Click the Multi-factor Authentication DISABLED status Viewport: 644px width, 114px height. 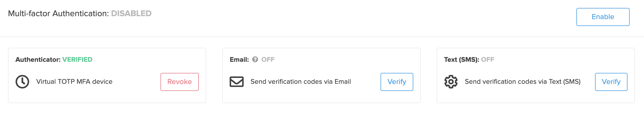click(x=131, y=14)
